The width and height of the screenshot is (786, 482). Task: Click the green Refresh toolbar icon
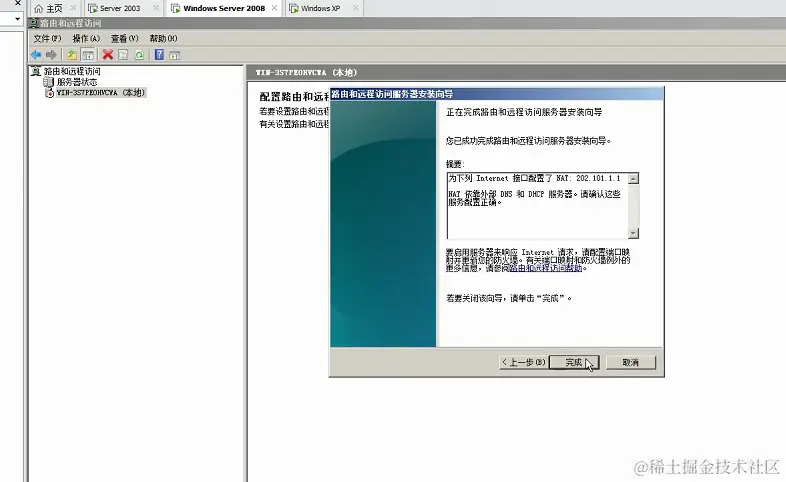point(139,55)
